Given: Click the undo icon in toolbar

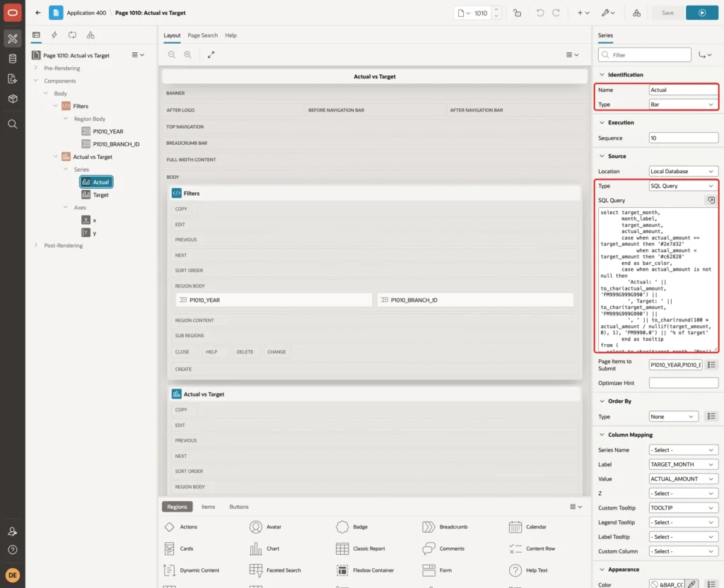Looking at the screenshot, I should (539, 13).
